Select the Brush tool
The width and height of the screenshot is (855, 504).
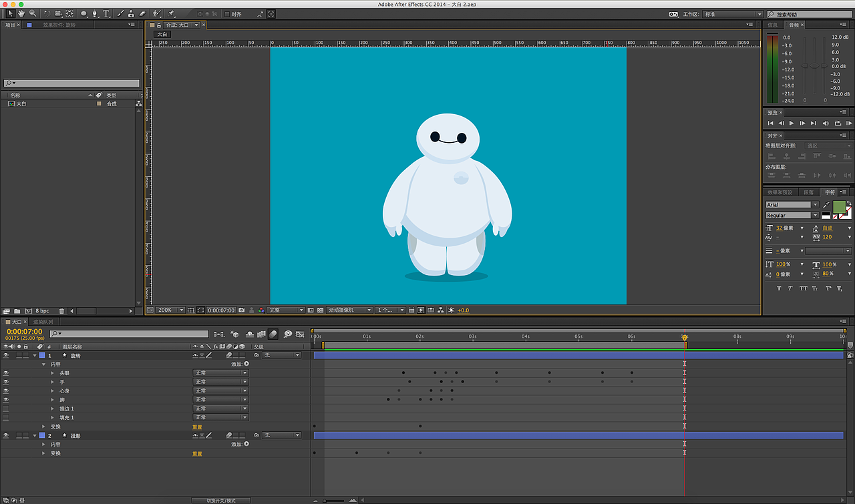(120, 13)
